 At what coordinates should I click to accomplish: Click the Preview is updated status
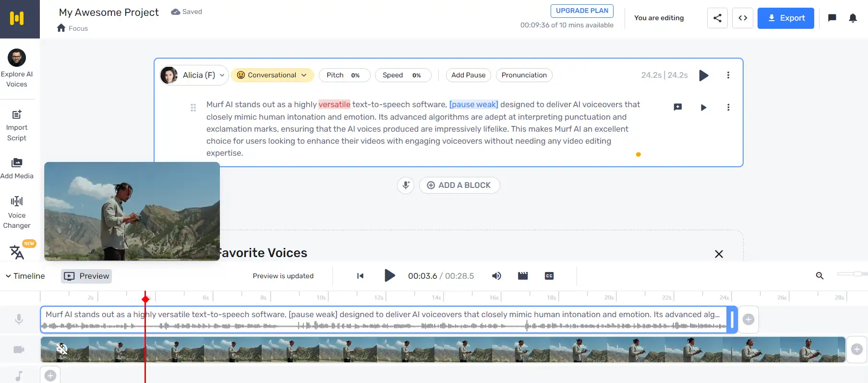click(283, 276)
